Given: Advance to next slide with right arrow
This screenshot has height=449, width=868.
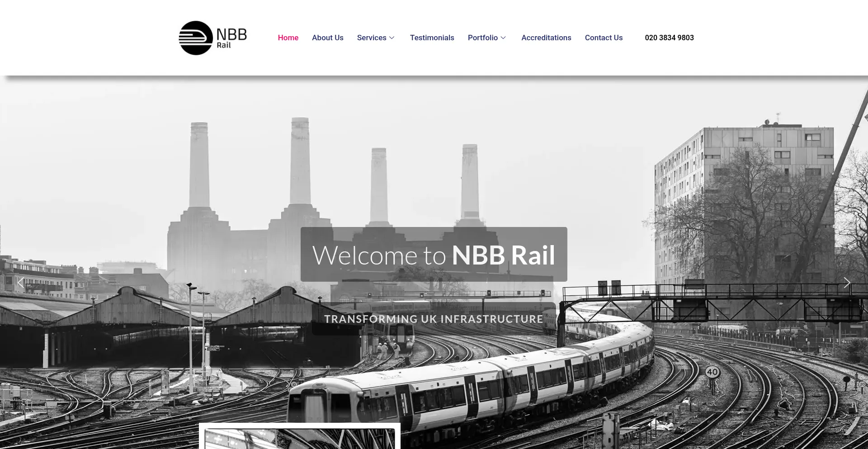Looking at the screenshot, I should (x=847, y=283).
